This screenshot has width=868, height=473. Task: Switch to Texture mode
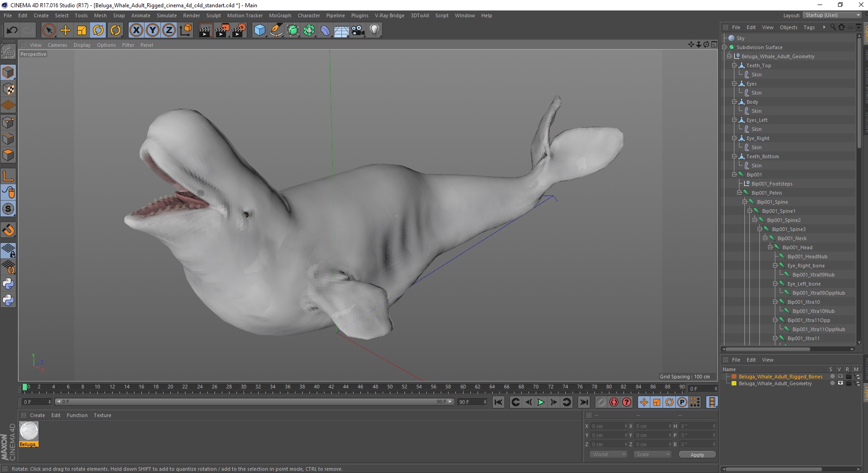click(8, 89)
